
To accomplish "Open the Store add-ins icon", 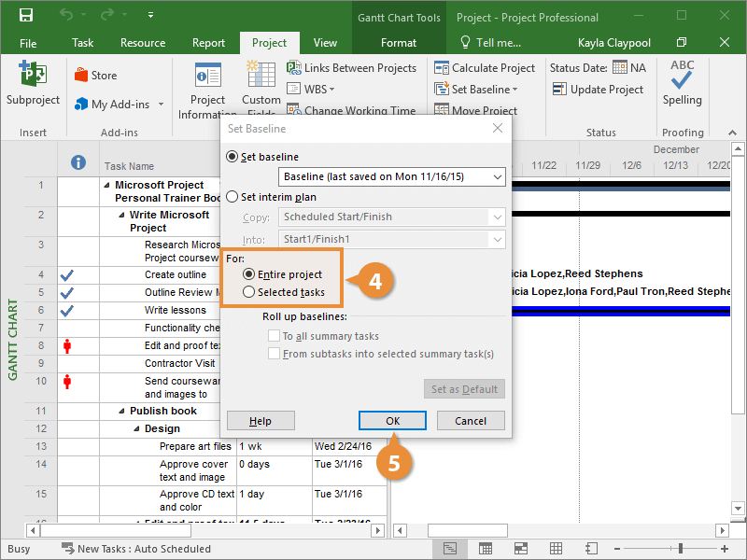I will click(x=81, y=76).
